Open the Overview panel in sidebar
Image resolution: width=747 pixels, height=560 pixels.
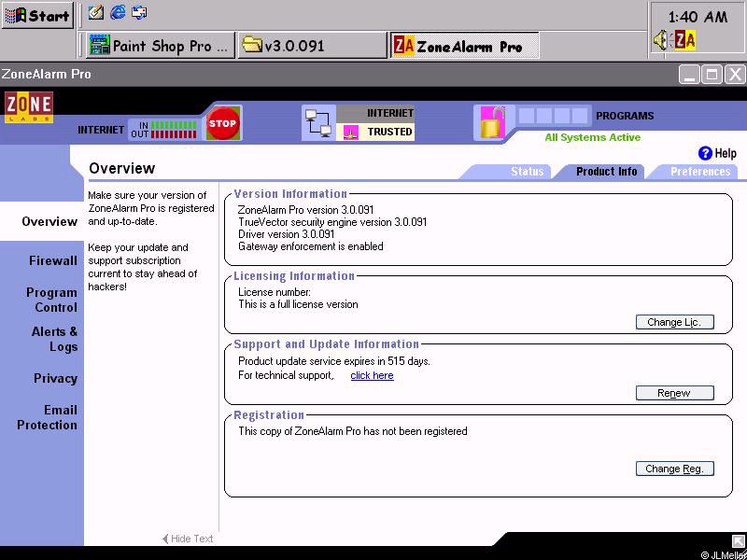(49, 221)
